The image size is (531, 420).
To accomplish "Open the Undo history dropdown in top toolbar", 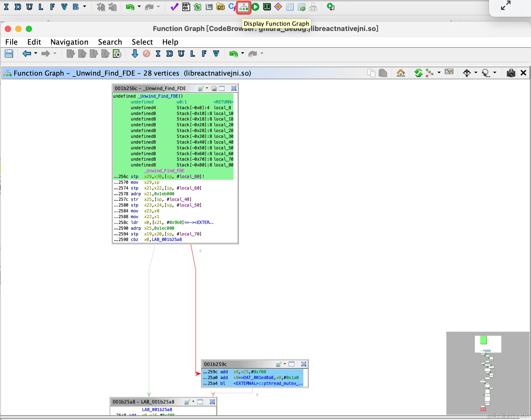I will pos(139,7).
